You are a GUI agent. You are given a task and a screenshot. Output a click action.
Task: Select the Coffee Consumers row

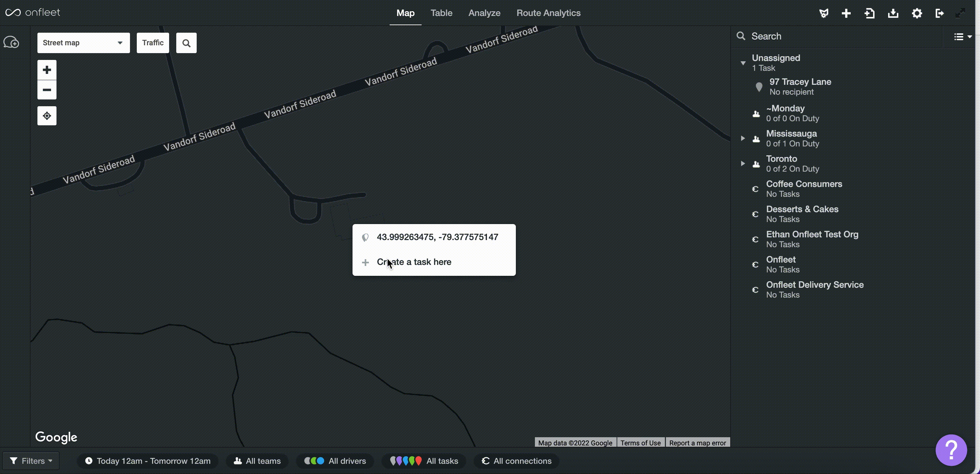tap(852, 189)
